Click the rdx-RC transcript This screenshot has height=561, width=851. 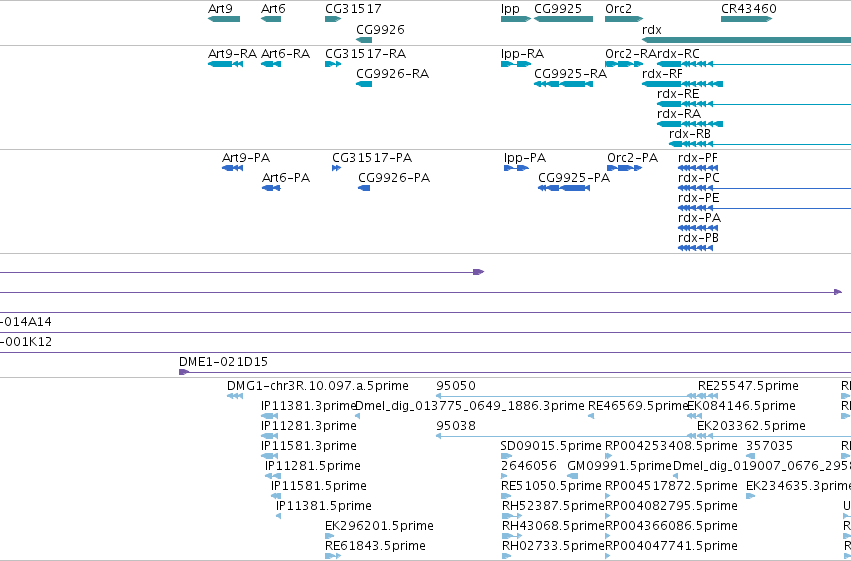click(754, 64)
